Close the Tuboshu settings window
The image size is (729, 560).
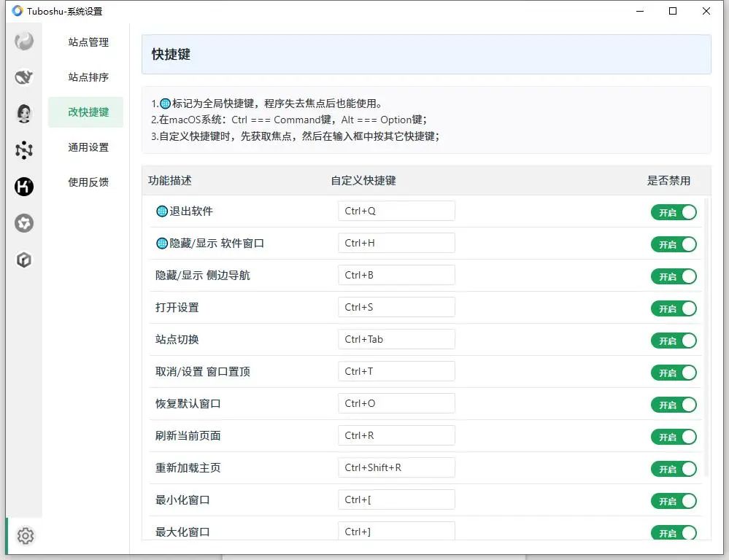(x=706, y=11)
